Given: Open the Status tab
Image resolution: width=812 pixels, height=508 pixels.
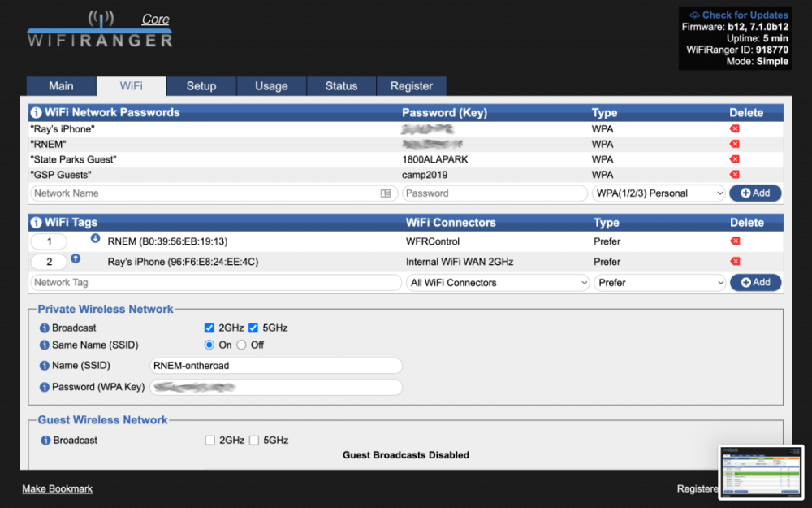Looking at the screenshot, I should point(341,85).
